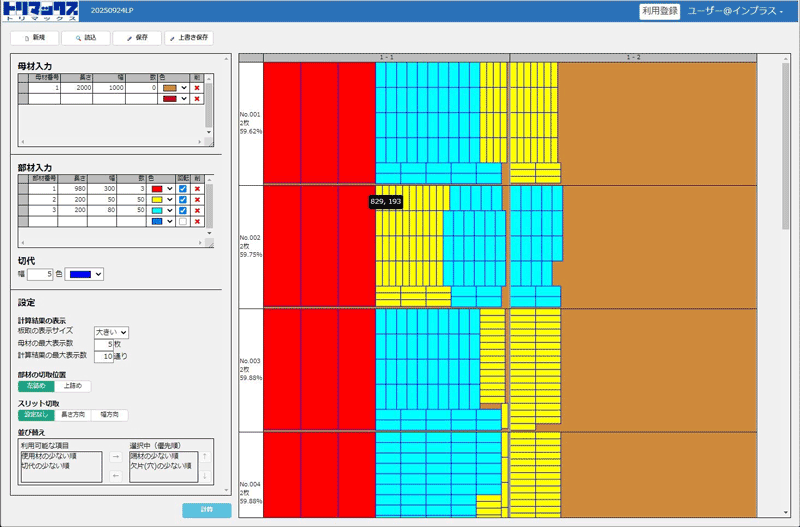Click the 保存 (save) toolbar button

pos(137,37)
